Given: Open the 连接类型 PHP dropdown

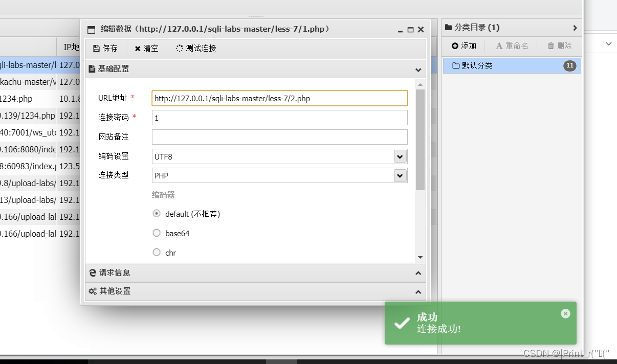Looking at the screenshot, I should 400,175.
